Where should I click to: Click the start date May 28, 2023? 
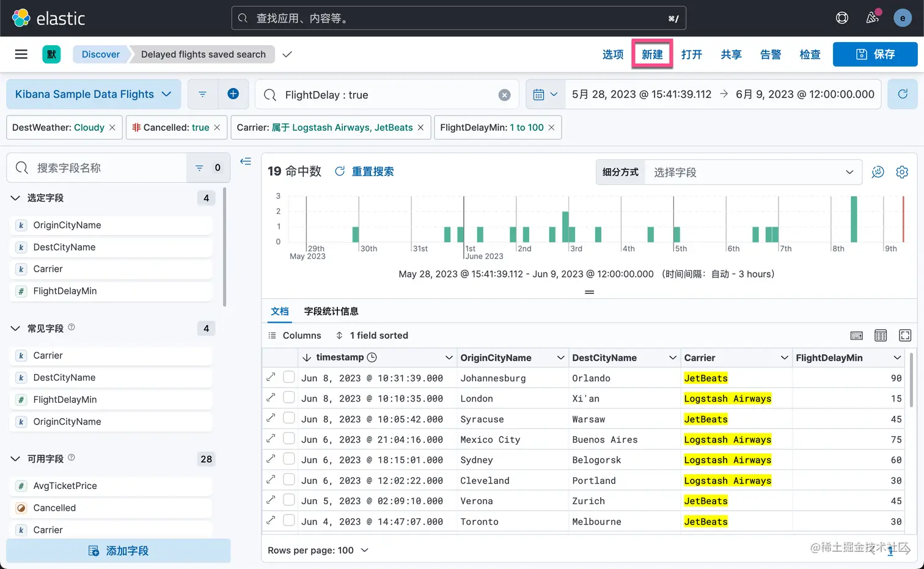[642, 94]
